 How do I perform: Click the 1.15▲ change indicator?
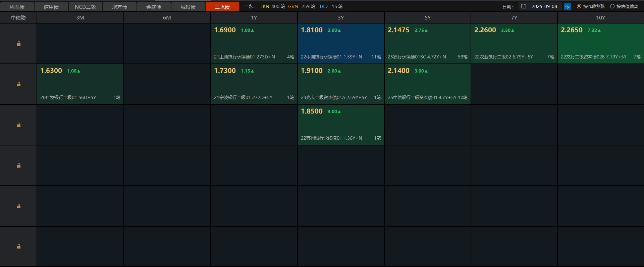(247, 71)
